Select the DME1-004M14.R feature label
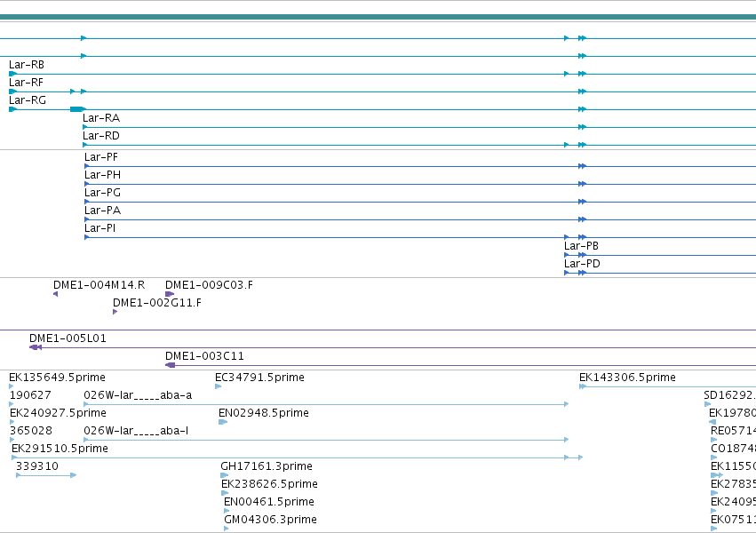The height and width of the screenshot is (533, 756). tap(99, 285)
